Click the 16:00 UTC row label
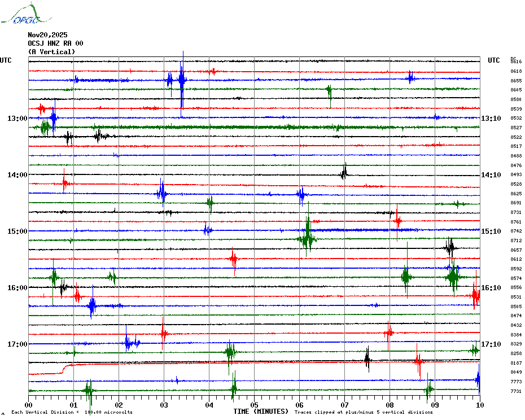Screen dimensions: 525x420 click(x=17, y=288)
